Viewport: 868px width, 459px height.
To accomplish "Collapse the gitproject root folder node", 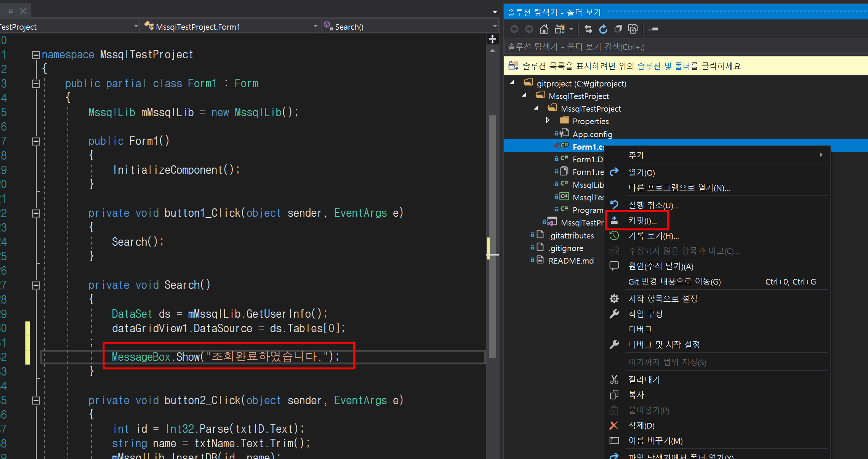I will click(512, 83).
